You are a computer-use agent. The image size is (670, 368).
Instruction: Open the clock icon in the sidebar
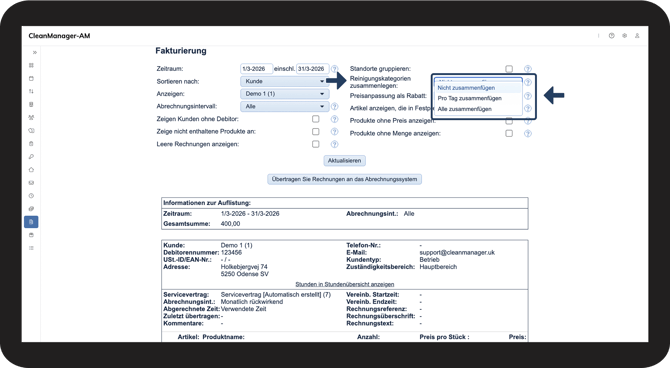click(x=31, y=196)
